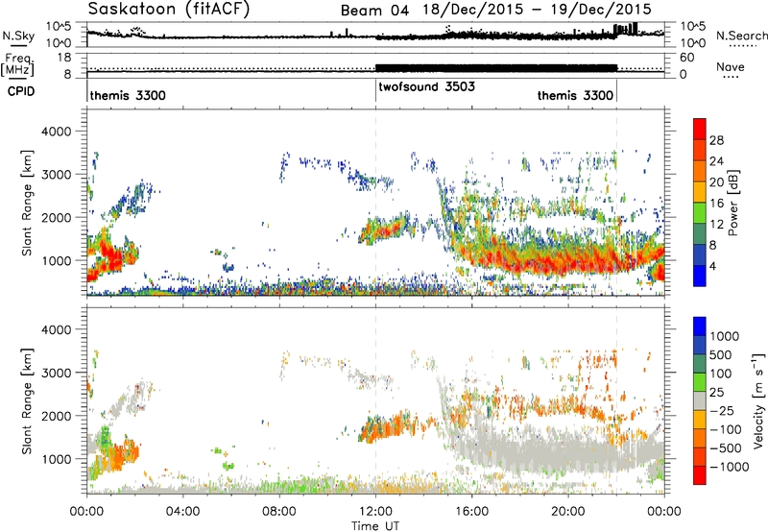
Task: Click the '4000' tick in the power panel
Action: (x=56, y=132)
